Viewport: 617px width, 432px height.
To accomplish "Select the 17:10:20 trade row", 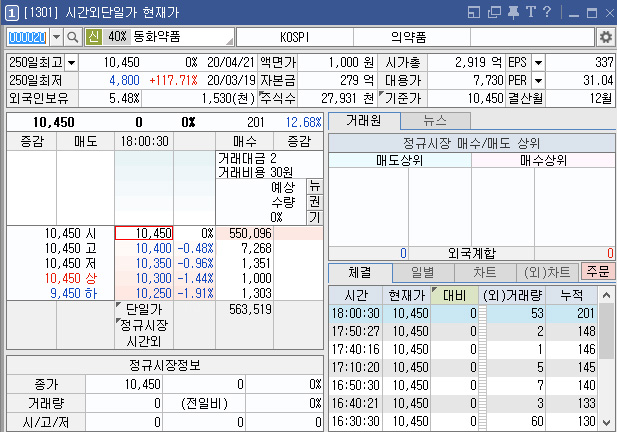I will tap(464, 367).
